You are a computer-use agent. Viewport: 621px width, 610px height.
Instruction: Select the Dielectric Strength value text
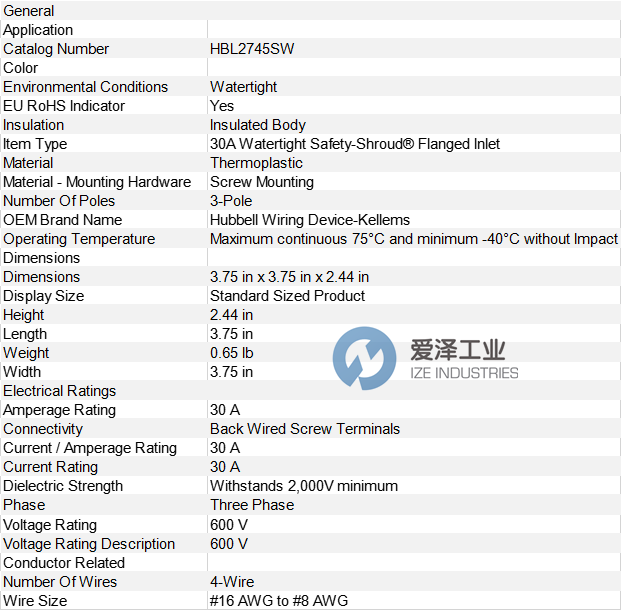tap(304, 486)
